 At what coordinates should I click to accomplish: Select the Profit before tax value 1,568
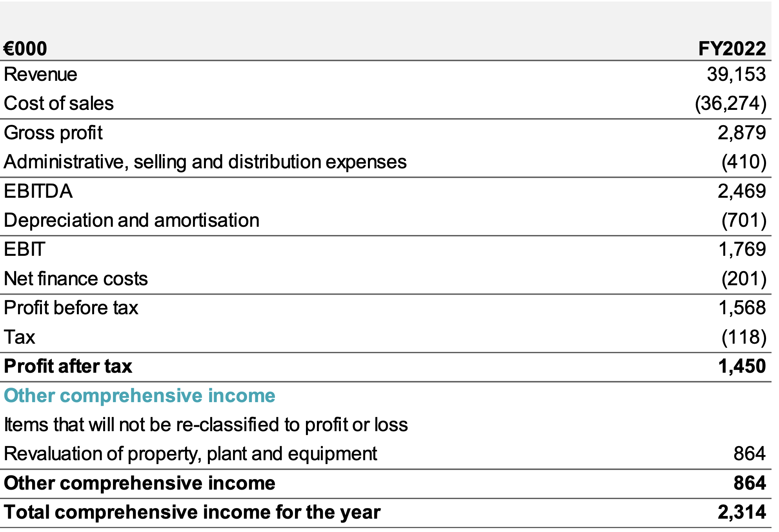click(742, 308)
